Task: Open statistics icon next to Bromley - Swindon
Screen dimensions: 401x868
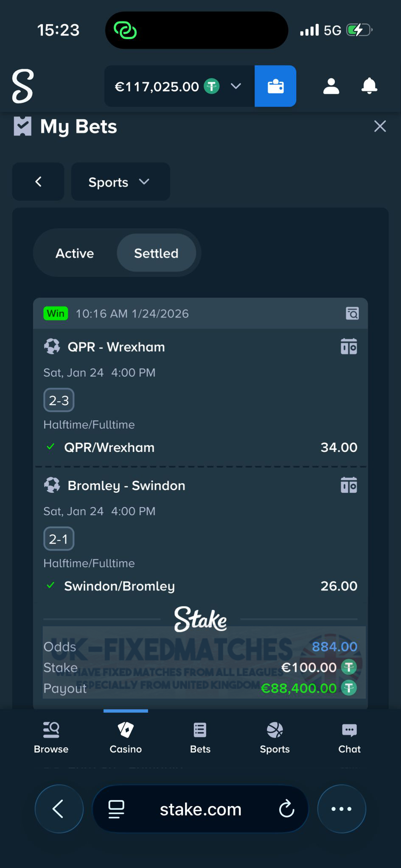Action: coord(349,485)
